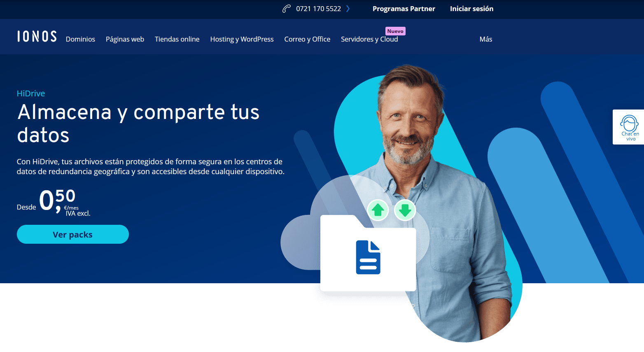
Task: Click the green upload arrow icon
Action: (x=378, y=210)
